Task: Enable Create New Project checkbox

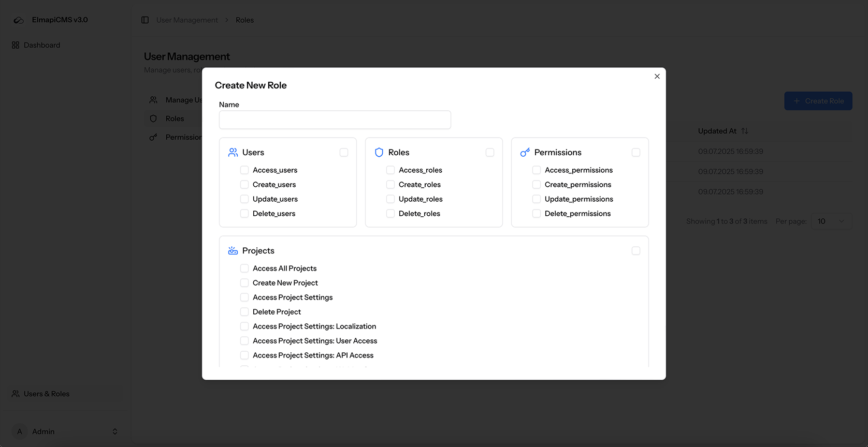Action: click(x=244, y=283)
